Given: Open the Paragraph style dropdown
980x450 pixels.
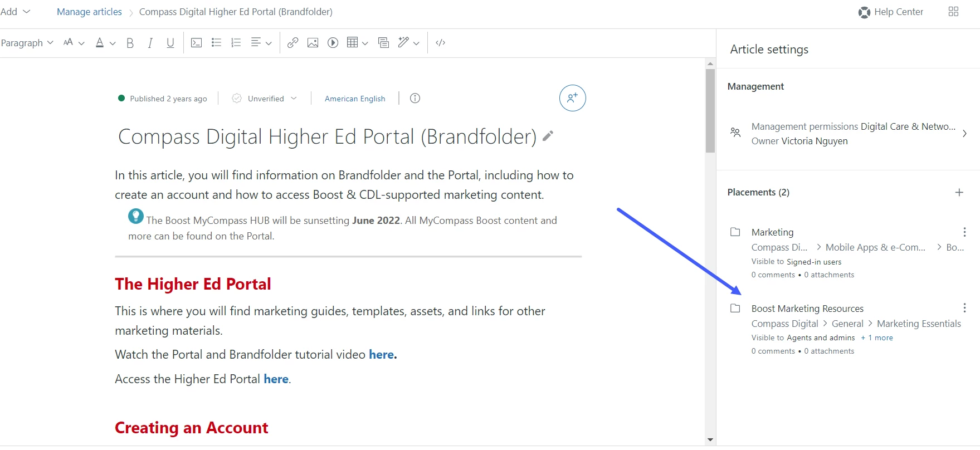Looking at the screenshot, I should [27, 43].
